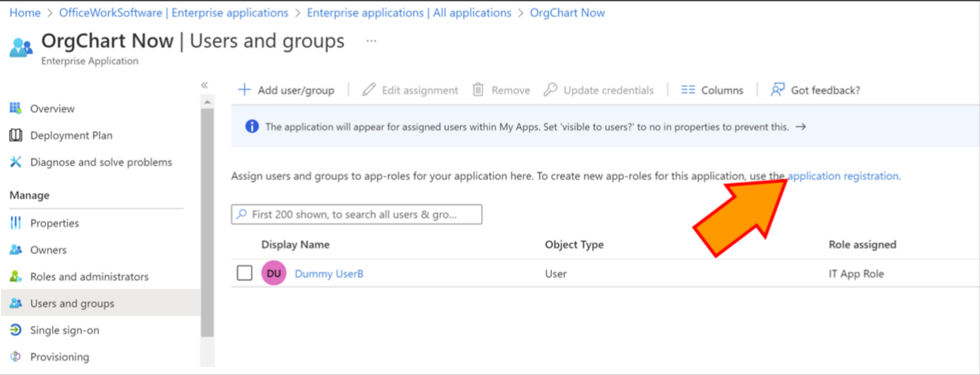Screen dimensions: 980x375
Task: Click the Overview grid icon
Action: 15,108
